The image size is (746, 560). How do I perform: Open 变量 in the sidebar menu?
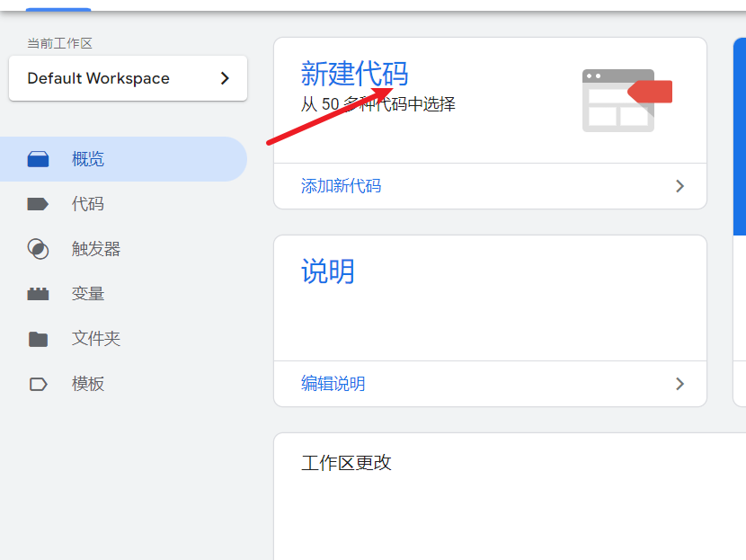coord(123,294)
